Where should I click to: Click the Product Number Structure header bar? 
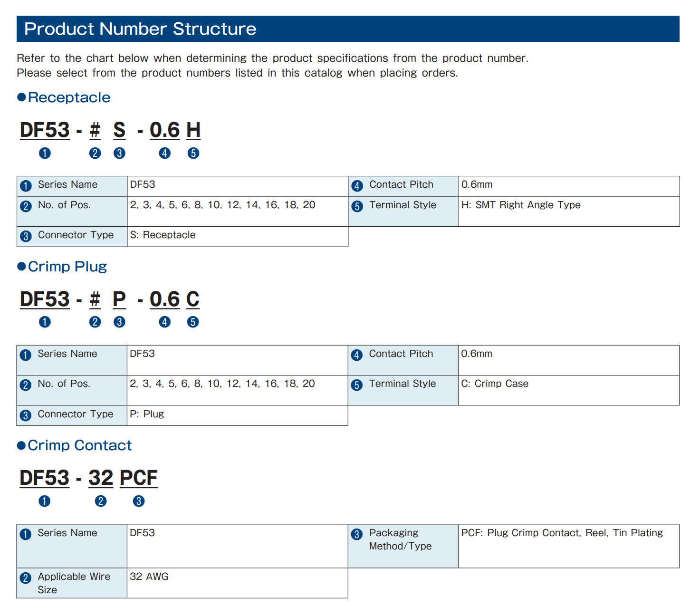tap(348, 29)
